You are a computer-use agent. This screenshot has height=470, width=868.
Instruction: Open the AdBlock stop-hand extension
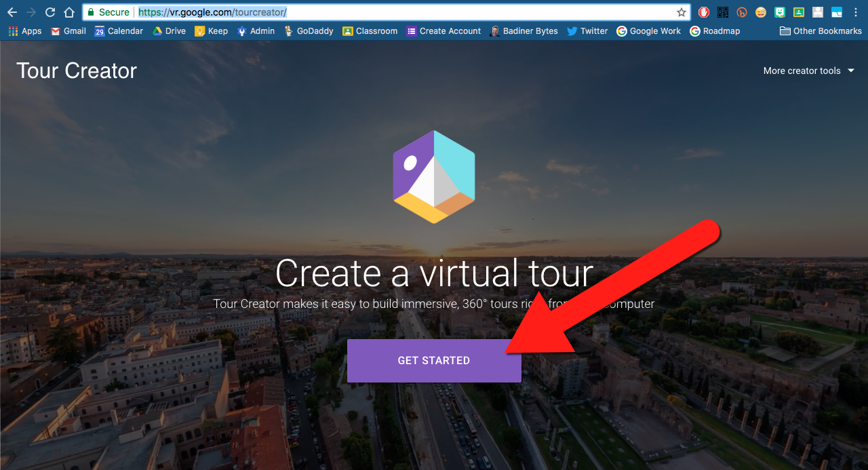(704, 12)
